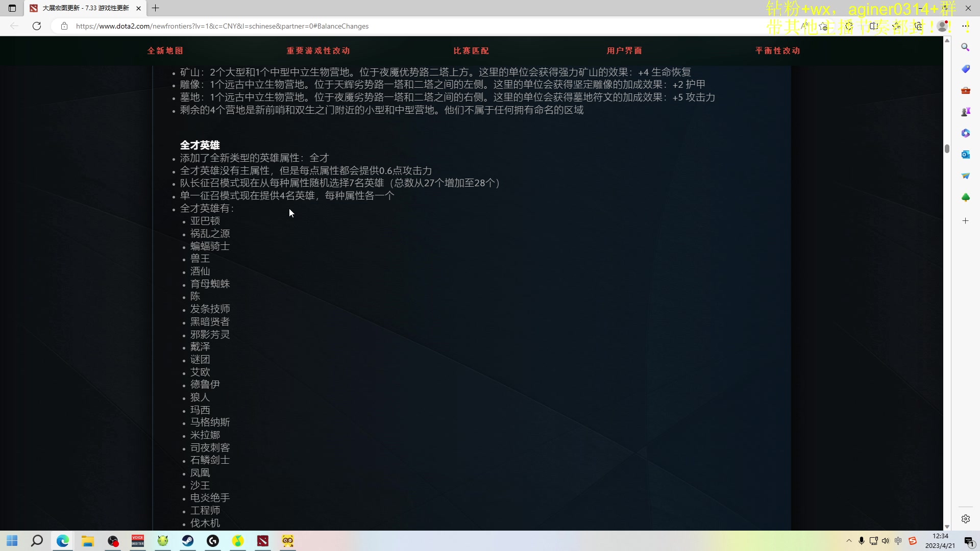Open the Edge tab actions menu icon

12,8
